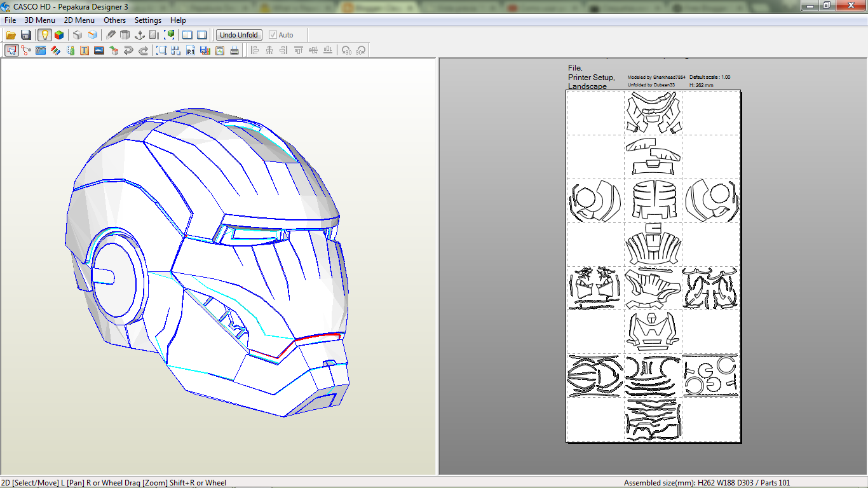Click the 'Unfolded by Dubean33' text

tap(651, 85)
